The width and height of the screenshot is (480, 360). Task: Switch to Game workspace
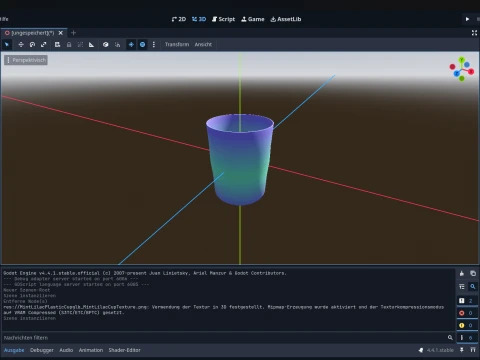point(253,19)
